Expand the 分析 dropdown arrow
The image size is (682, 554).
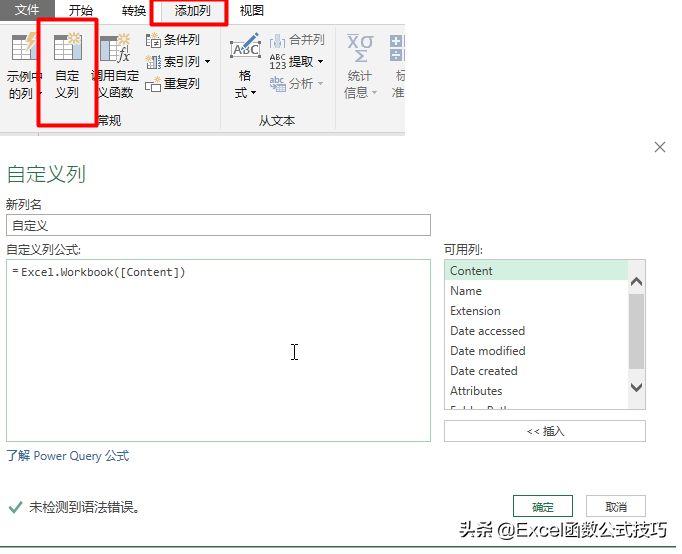(x=321, y=83)
